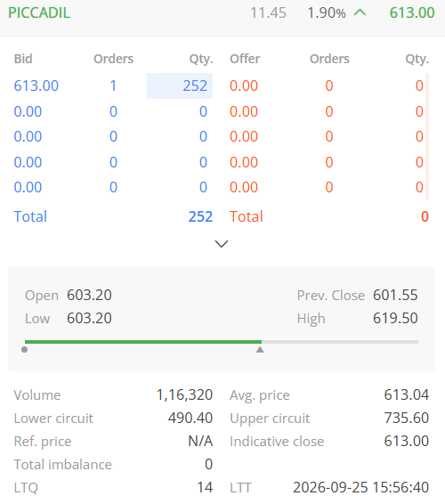The image size is (445, 504).
Task: Select the 613.00 bid price
Action: [36, 85]
